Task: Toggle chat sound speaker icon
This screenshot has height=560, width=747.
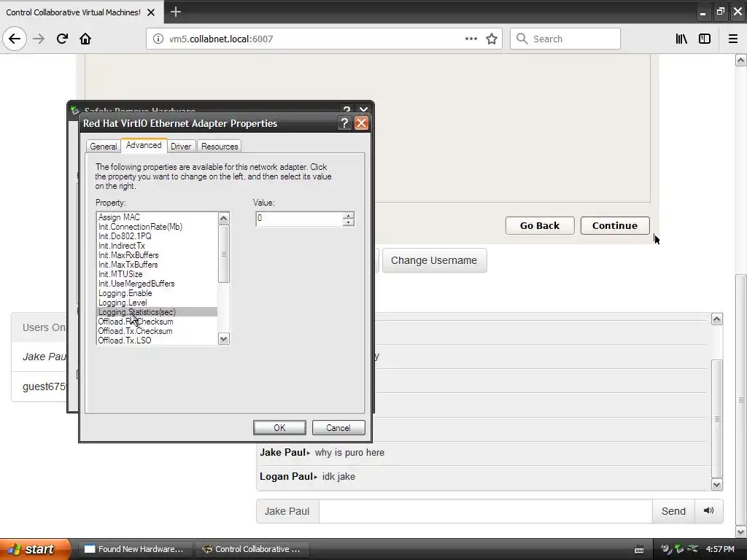Action: (x=709, y=510)
